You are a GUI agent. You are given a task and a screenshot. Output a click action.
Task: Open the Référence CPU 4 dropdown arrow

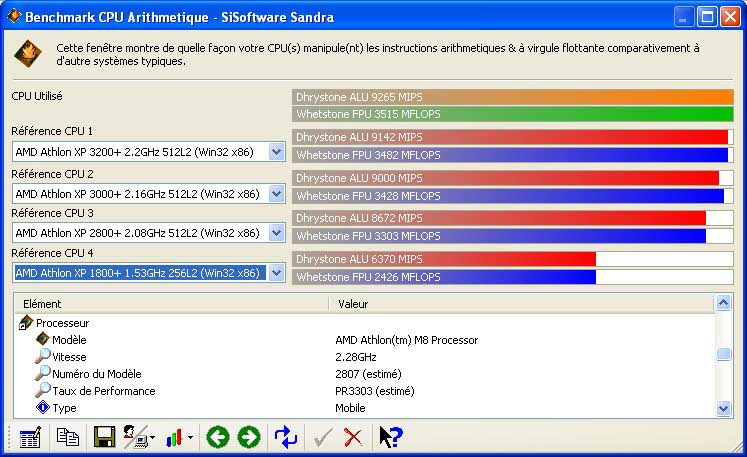coord(277,273)
